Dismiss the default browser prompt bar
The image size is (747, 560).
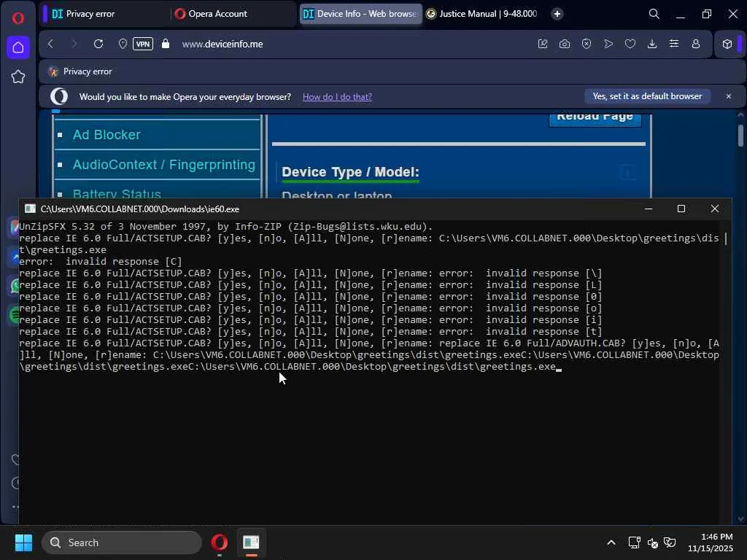click(x=729, y=96)
